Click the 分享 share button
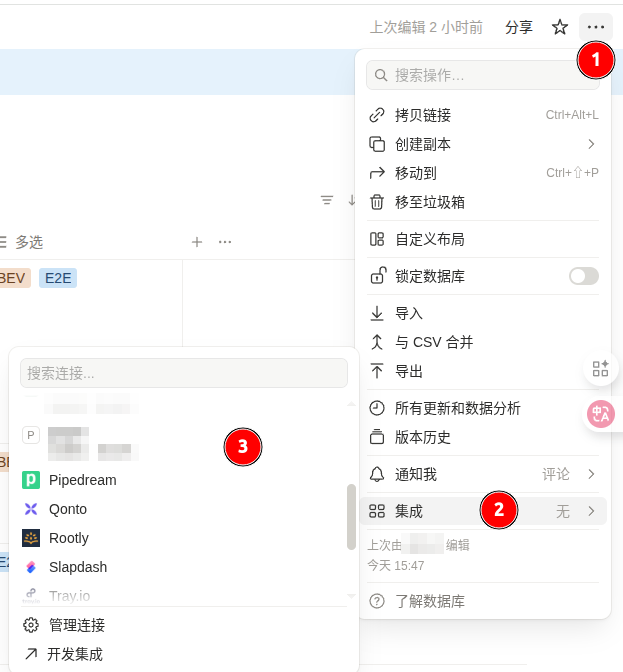Viewport: 623px width, 672px height. (519, 27)
